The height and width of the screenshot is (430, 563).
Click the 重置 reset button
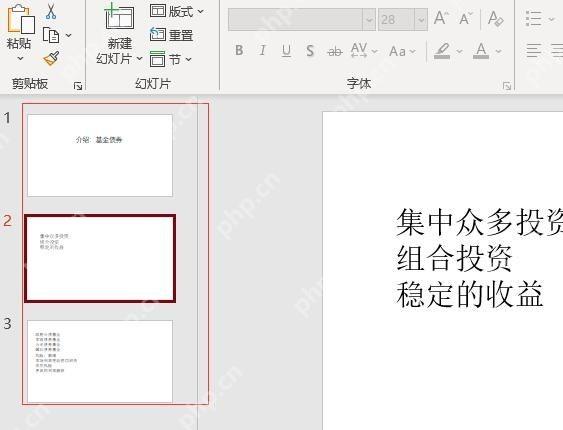(x=172, y=35)
